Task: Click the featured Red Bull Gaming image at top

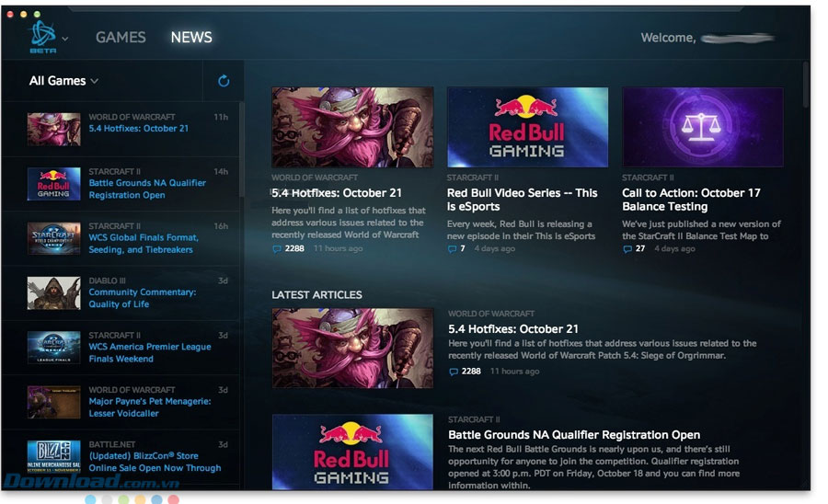Action: click(x=527, y=127)
